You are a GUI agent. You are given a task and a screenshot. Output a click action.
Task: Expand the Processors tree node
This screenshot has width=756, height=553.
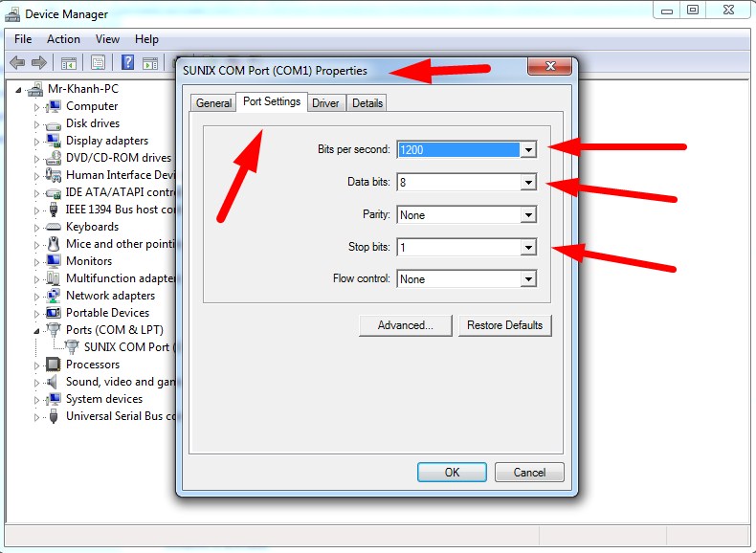click(36, 365)
